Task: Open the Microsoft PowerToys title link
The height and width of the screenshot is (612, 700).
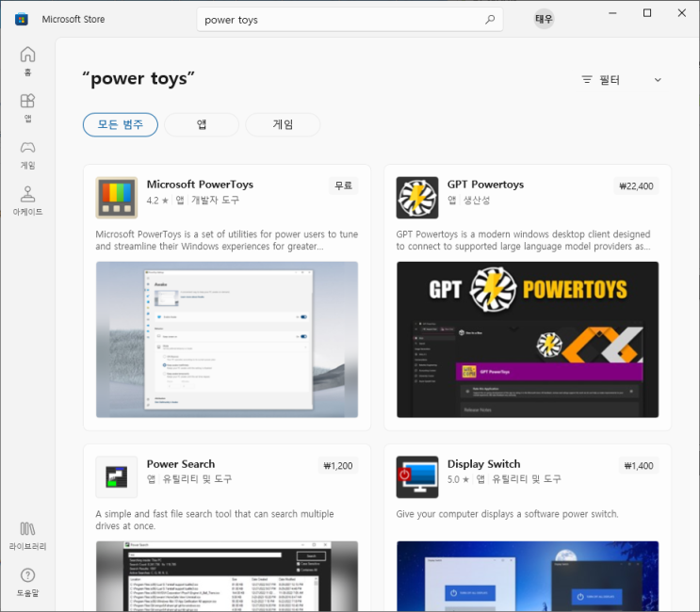Action: point(200,185)
